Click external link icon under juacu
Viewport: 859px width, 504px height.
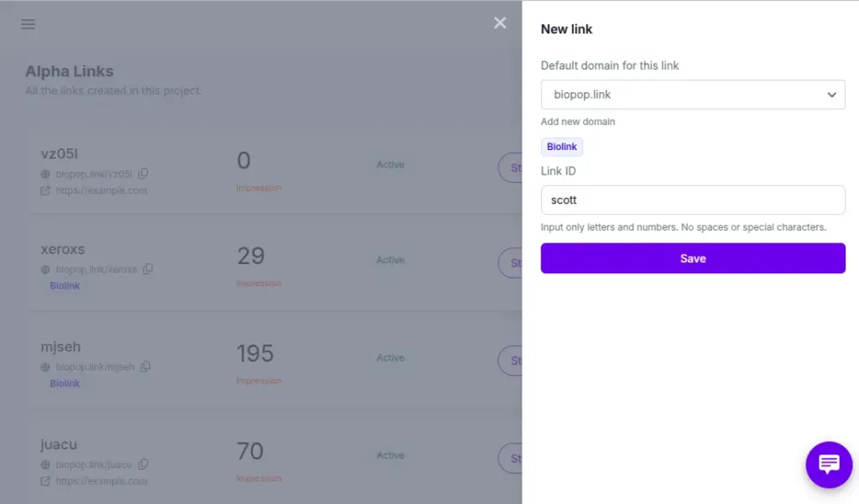[45, 481]
